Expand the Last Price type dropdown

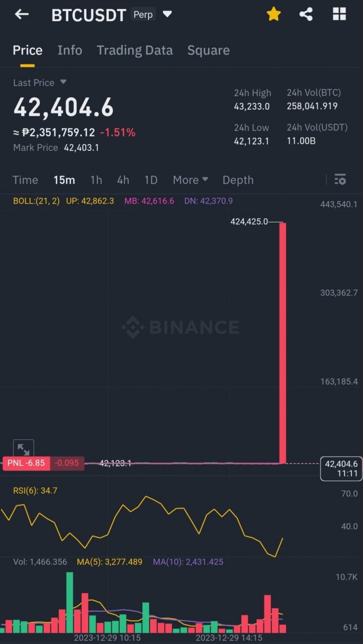tap(63, 82)
